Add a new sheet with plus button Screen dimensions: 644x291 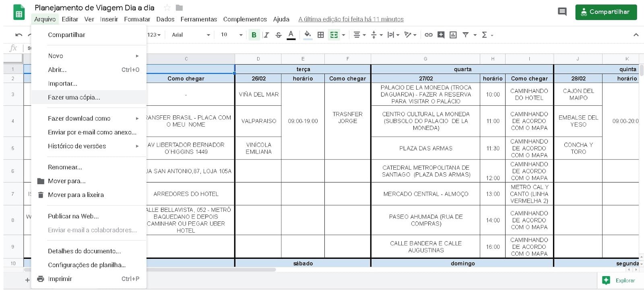point(27,280)
